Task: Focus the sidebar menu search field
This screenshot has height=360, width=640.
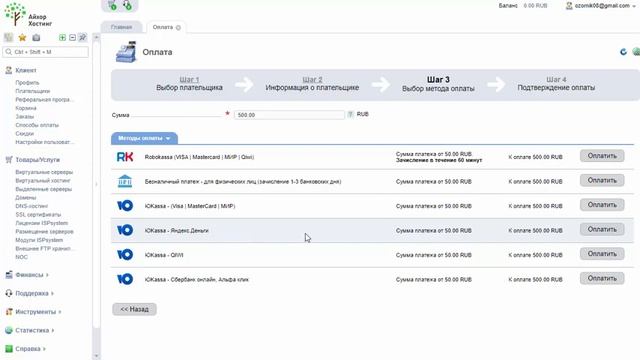Action: click(45, 52)
